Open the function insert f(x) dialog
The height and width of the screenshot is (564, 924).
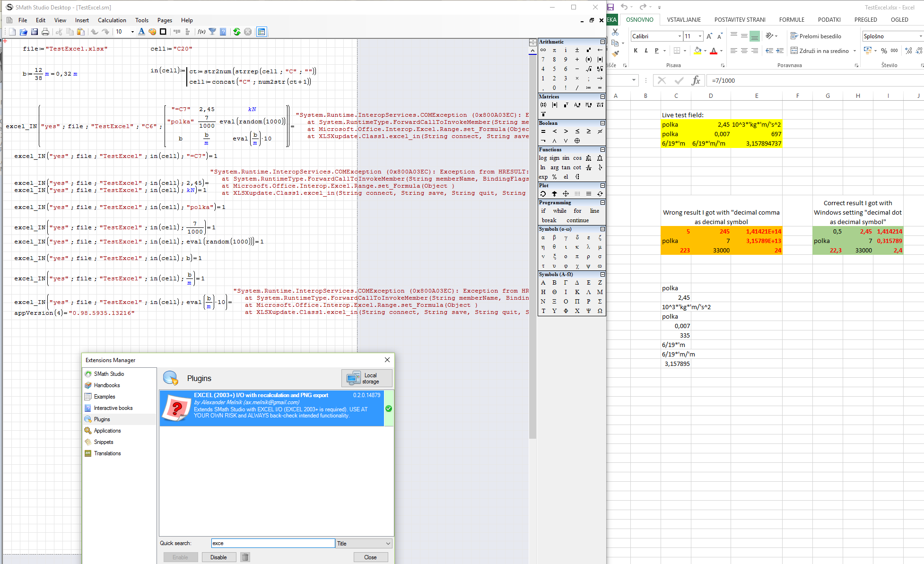point(201,32)
